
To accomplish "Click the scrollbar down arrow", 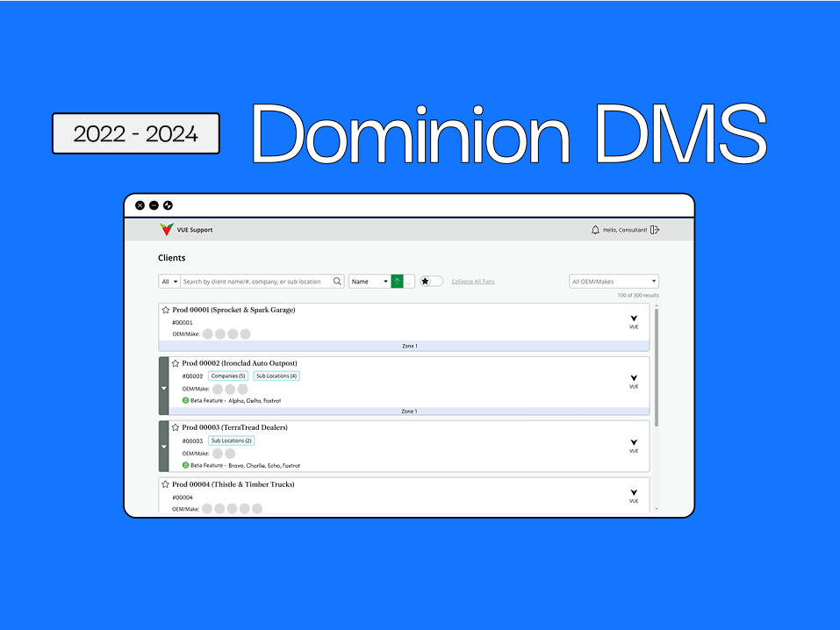I will click(657, 509).
